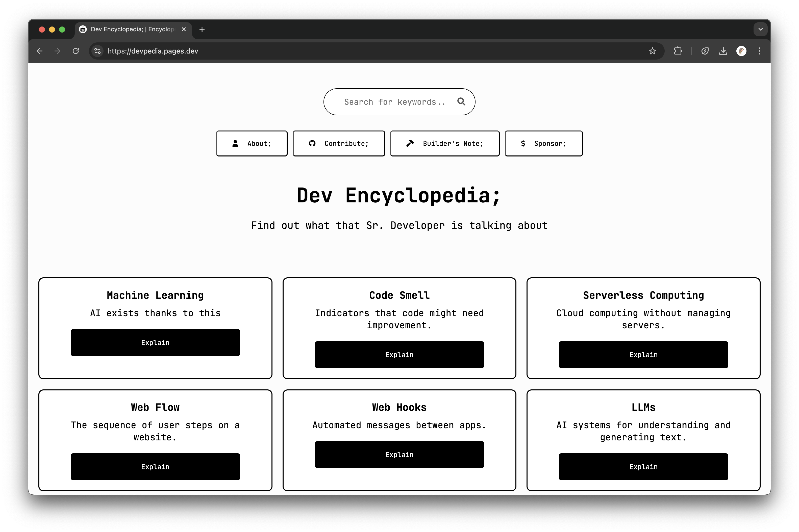The width and height of the screenshot is (799, 532).
Task: Select the Contribute; tab
Action: 339,143
